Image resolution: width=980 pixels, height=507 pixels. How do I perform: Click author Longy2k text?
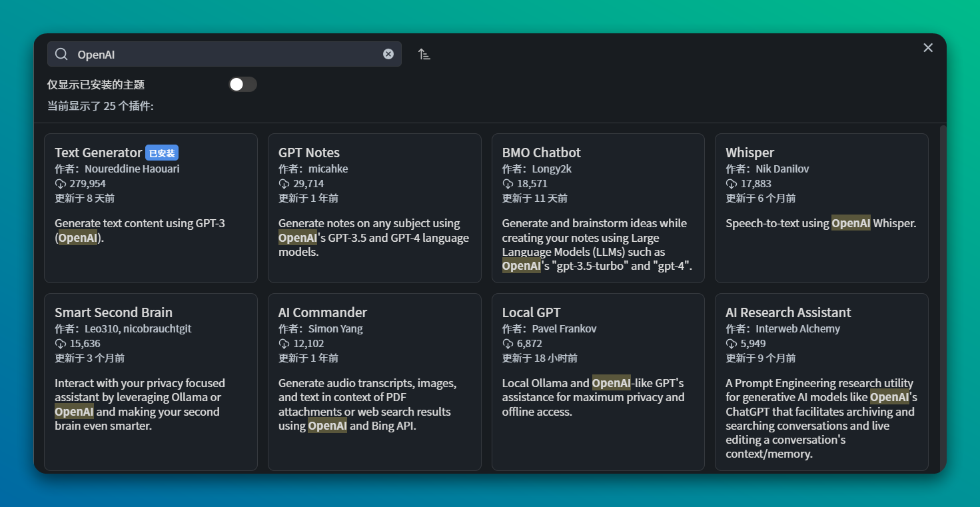click(552, 169)
